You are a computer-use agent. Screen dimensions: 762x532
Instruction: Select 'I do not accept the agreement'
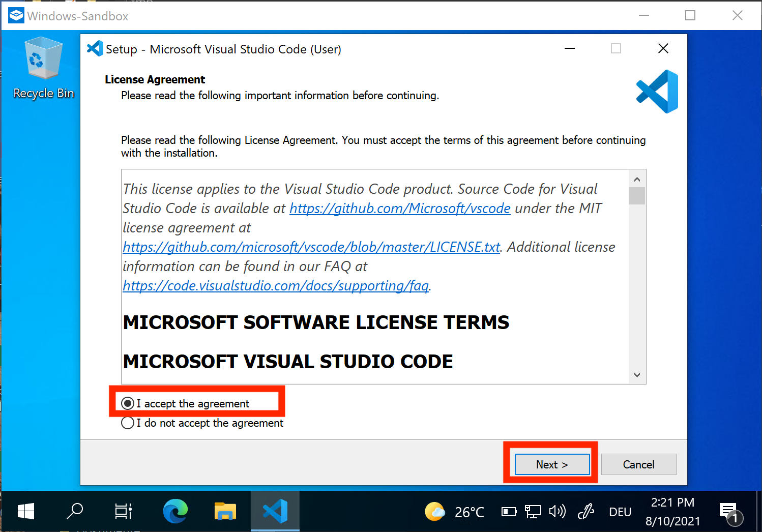[x=202, y=423]
